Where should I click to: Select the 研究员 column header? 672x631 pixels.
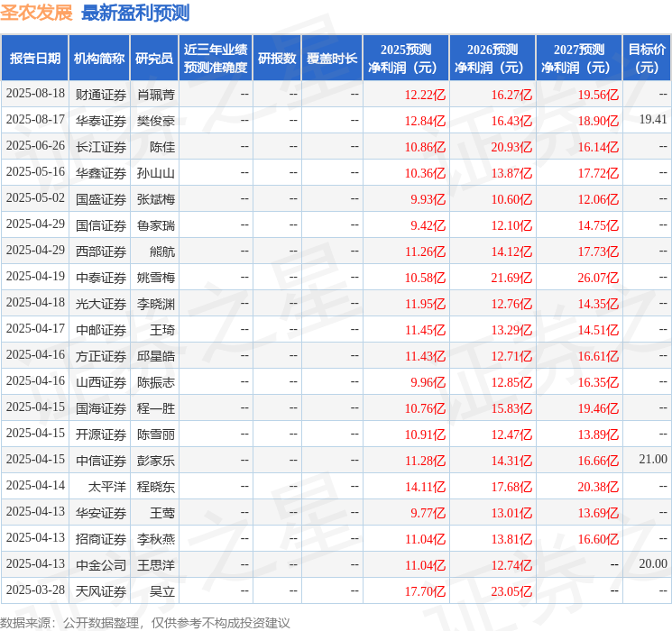pos(154,59)
